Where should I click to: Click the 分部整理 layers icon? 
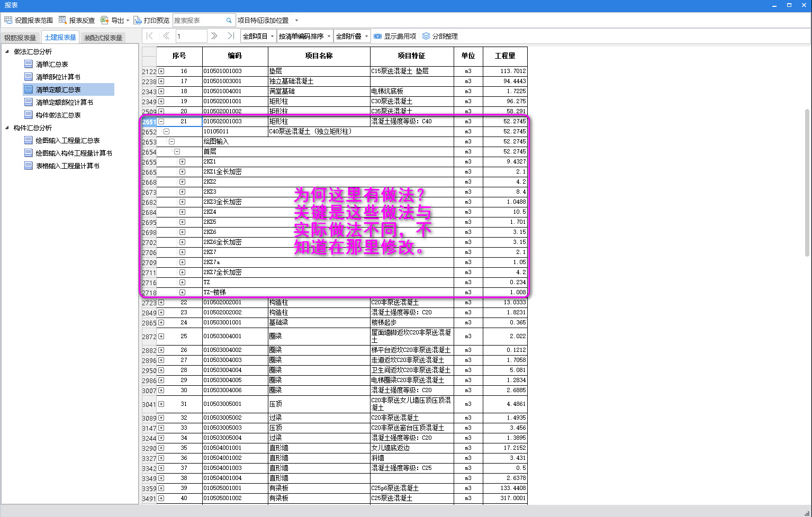coord(426,36)
